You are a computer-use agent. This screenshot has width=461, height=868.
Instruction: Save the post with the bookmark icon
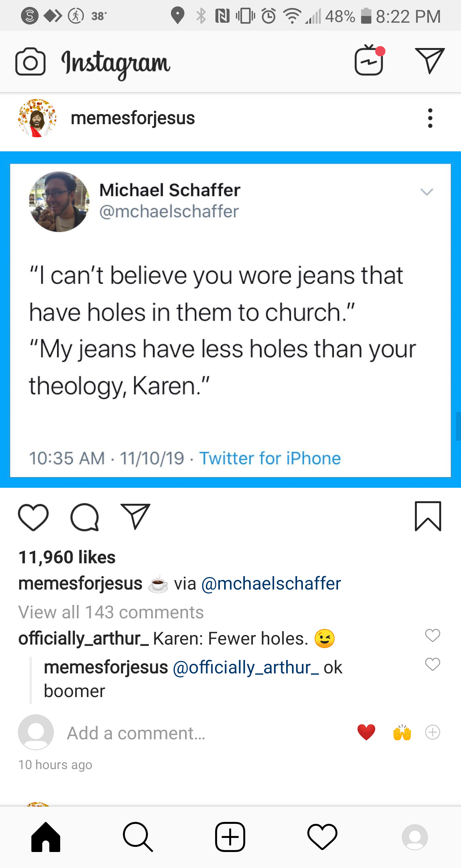point(428,516)
